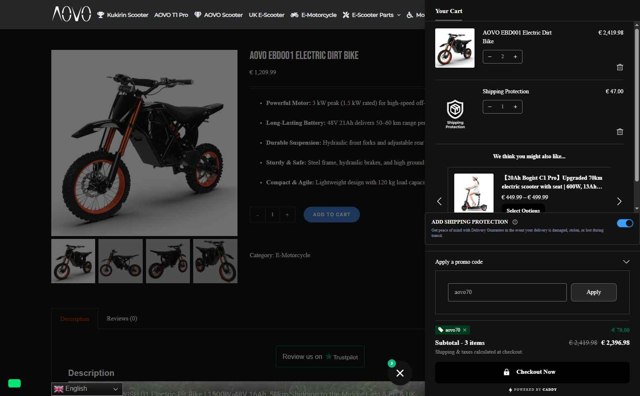Viewport: 640px width, 396px height.
Task: Delete AOVO EBD001 Dirt Bike from cart
Action: pos(620,67)
